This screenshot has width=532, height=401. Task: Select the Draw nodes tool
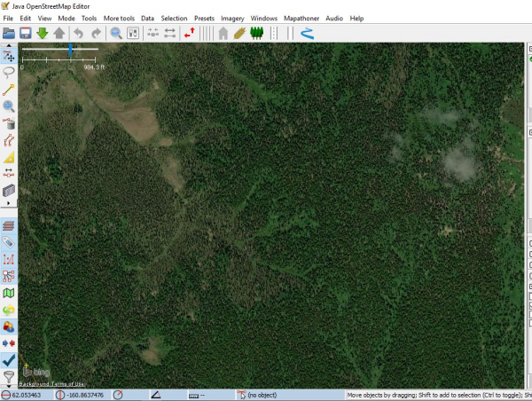(9, 90)
